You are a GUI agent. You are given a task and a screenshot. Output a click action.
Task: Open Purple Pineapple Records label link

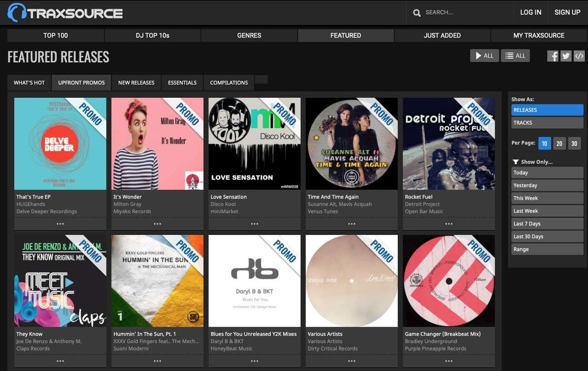tap(436, 349)
